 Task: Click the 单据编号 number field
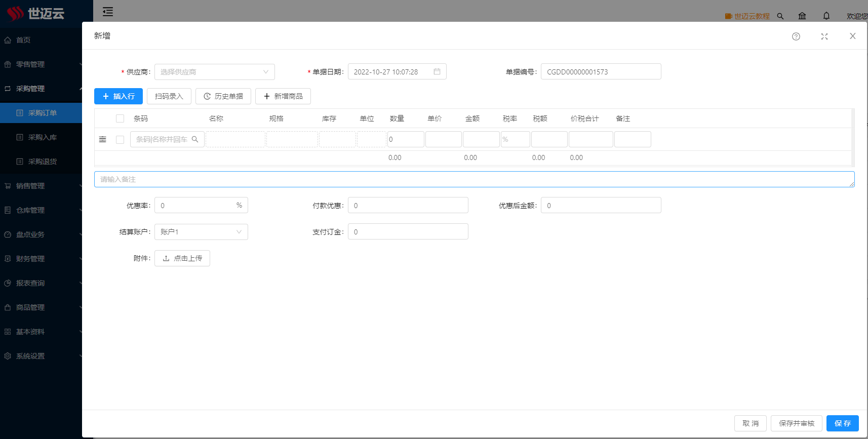click(x=601, y=71)
